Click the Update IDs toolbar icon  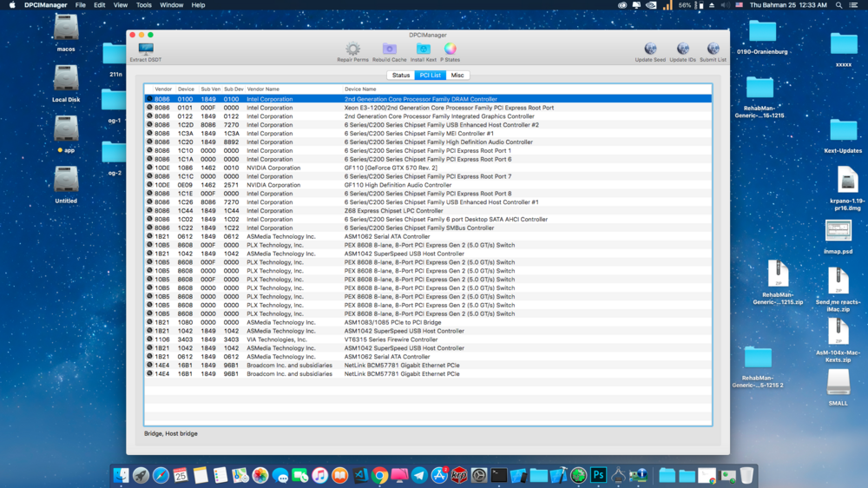coord(682,51)
